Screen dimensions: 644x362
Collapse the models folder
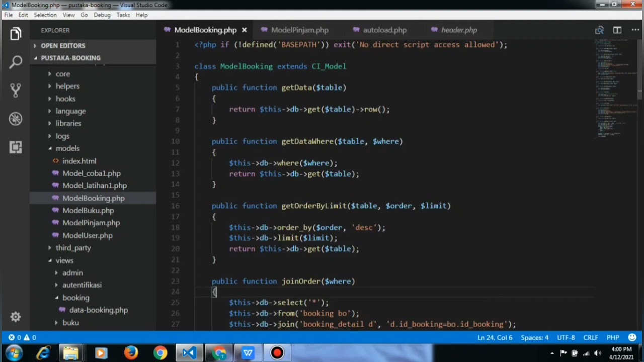click(x=67, y=148)
